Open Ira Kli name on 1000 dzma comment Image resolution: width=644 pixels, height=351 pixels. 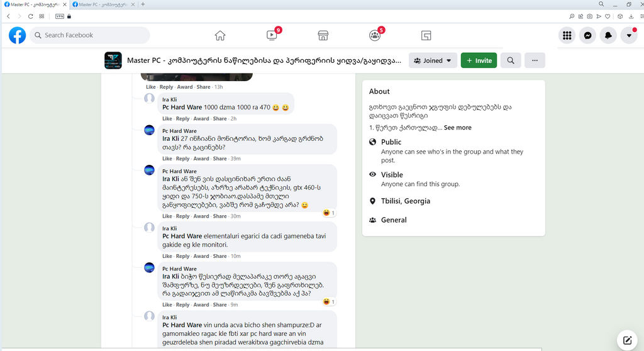170,99
